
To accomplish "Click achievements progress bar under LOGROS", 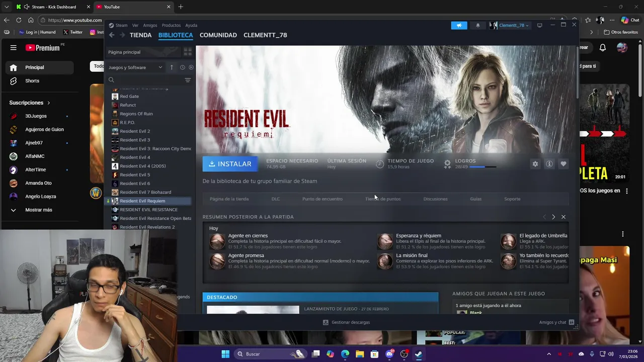I will tap(484, 167).
